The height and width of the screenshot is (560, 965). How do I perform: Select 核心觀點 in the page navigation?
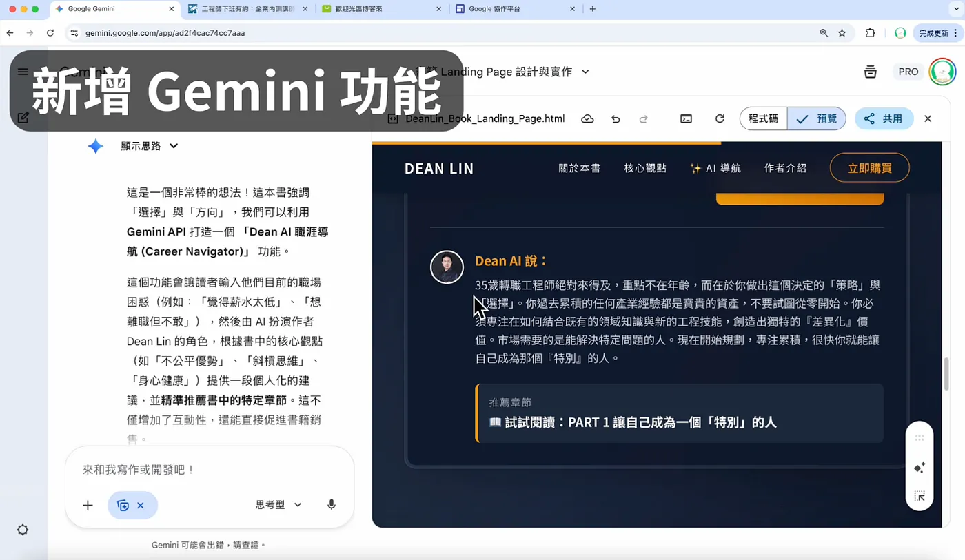645,168
